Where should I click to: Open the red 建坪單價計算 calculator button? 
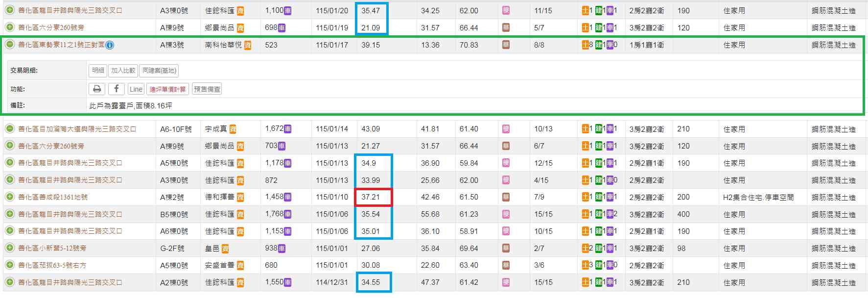click(167, 89)
